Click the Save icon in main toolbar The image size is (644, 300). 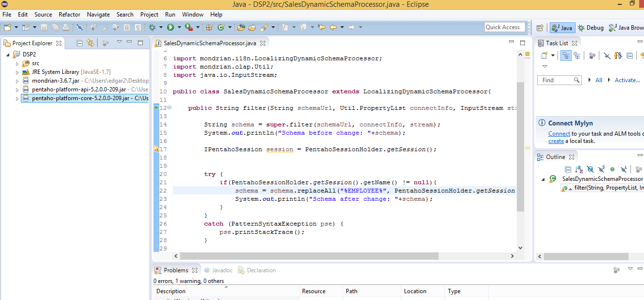[x=44, y=27]
